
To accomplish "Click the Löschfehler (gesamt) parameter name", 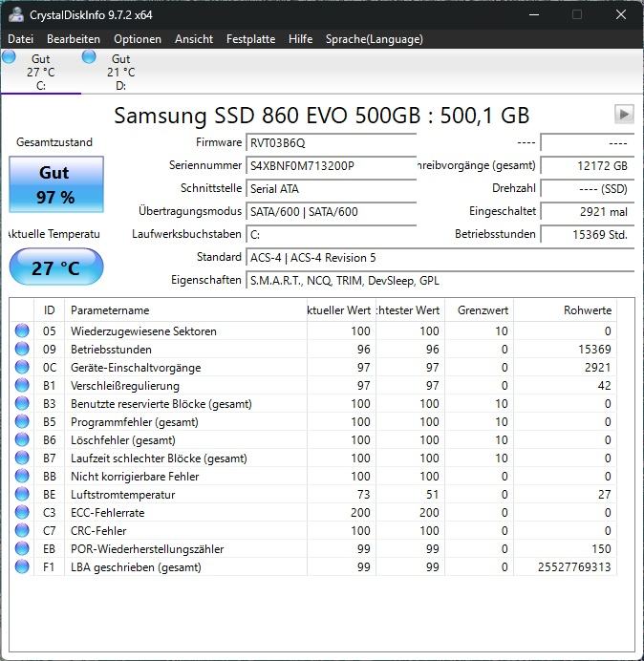I will click(122, 440).
